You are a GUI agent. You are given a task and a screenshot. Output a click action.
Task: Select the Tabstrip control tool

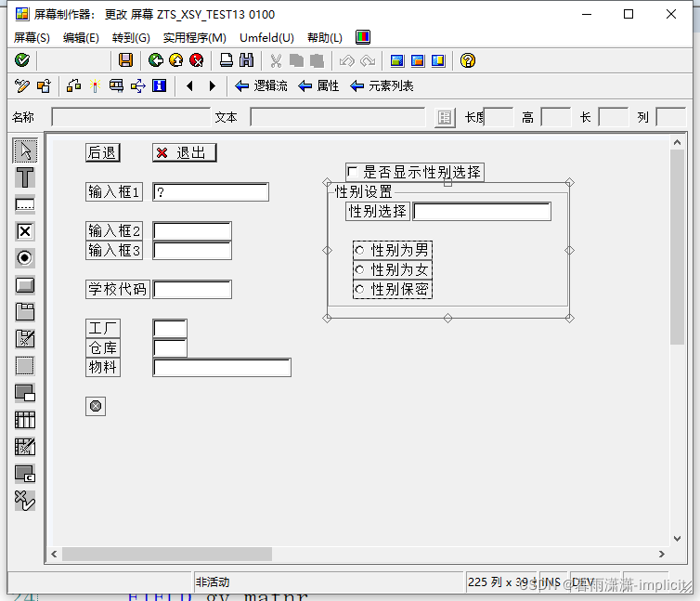[x=25, y=312]
